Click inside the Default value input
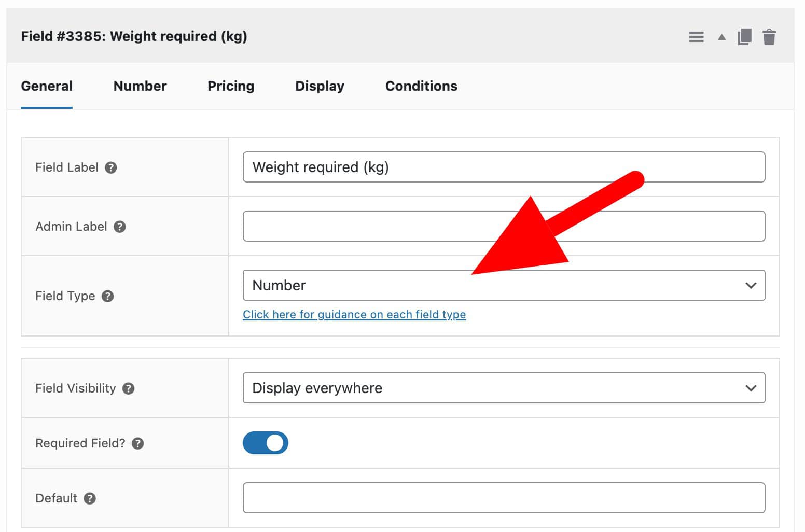 click(x=503, y=497)
